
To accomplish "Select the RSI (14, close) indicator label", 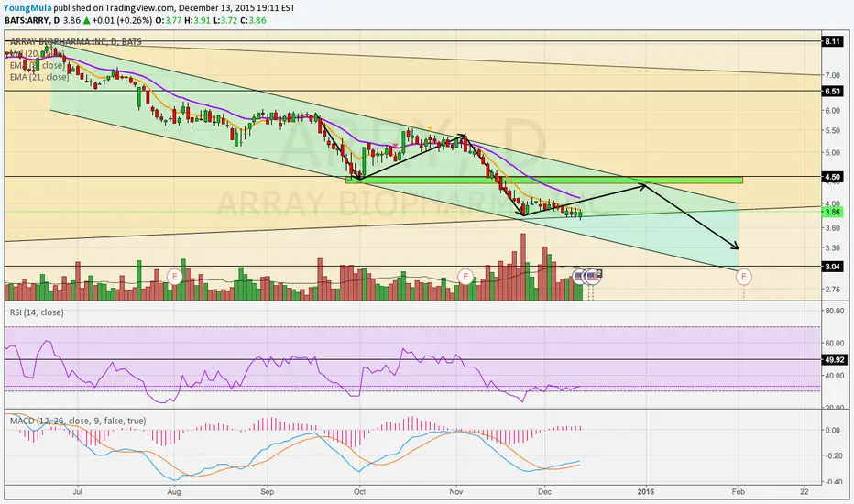I will tap(37, 312).
